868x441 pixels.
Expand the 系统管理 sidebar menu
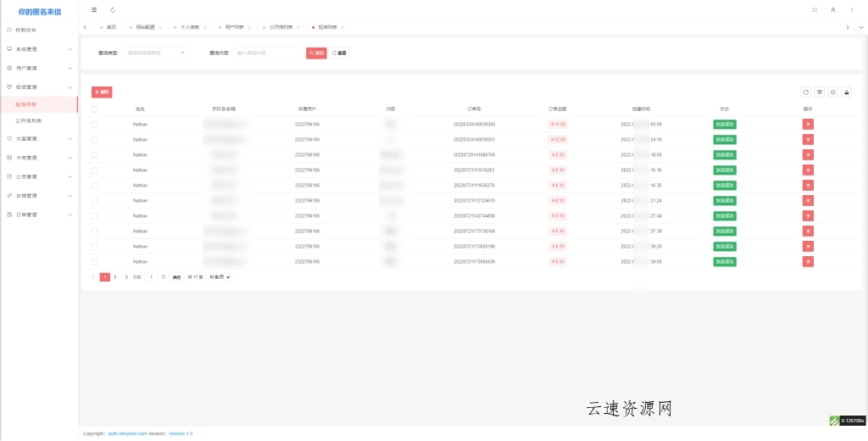point(39,49)
